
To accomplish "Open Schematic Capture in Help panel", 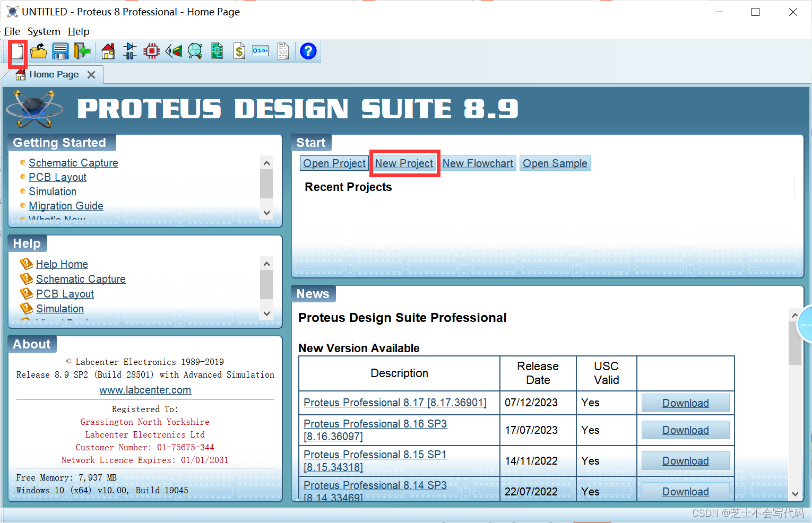I will tap(81, 279).
